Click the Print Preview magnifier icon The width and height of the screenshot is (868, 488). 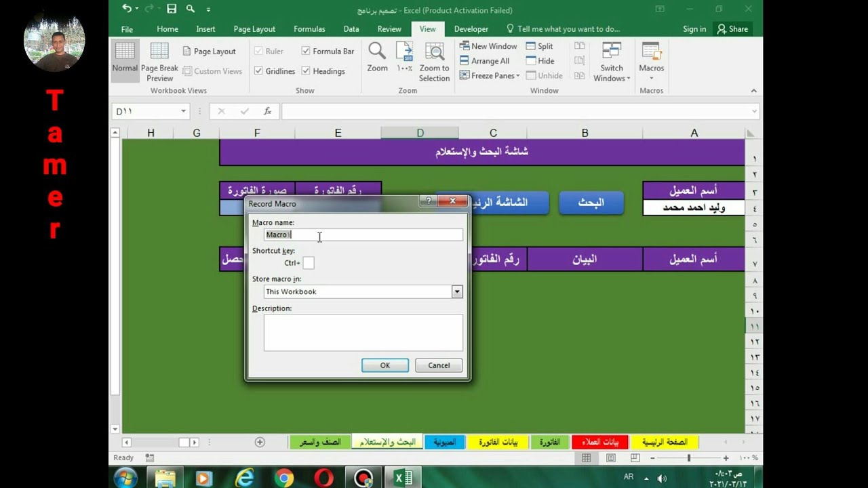click(x=191, y=9)
